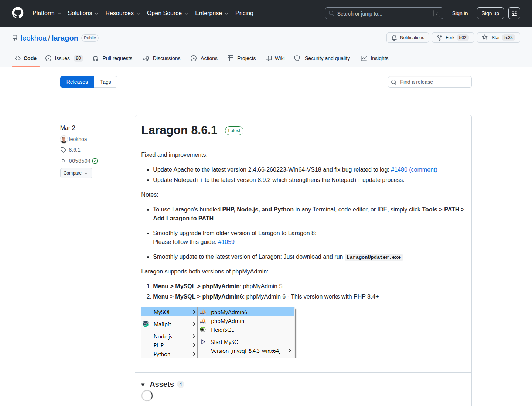This screenshot has width=532, height=406.
Task: Click the LaragonUpdater.exe code text
Action: pos(374,257)
